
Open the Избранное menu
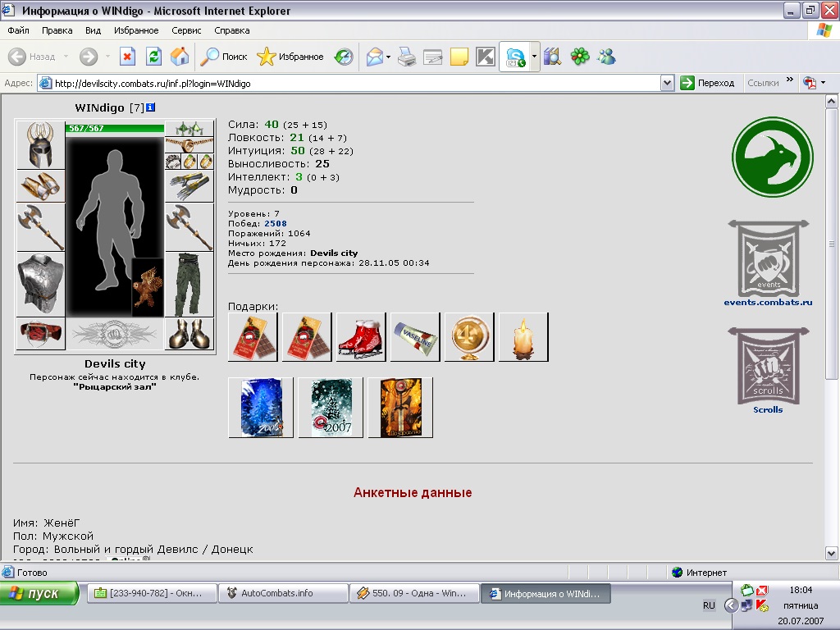136,30
